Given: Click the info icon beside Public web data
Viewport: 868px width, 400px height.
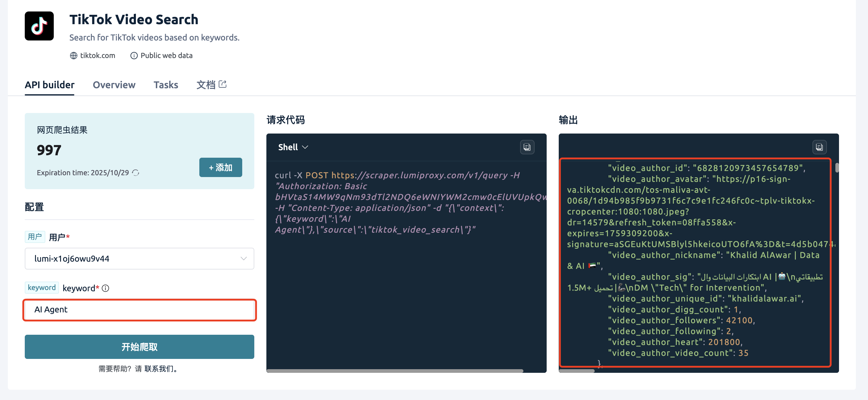Looking at the screenshot, I should (134, 56).
